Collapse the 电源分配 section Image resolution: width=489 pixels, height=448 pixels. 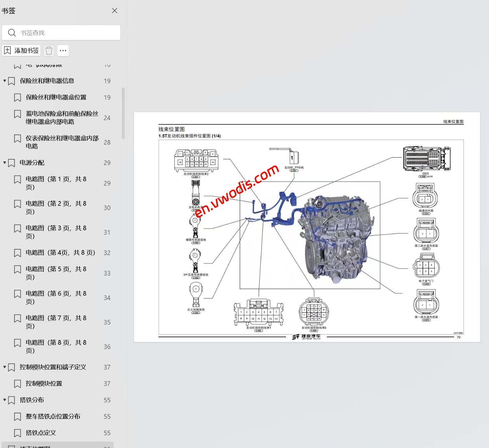4,163
